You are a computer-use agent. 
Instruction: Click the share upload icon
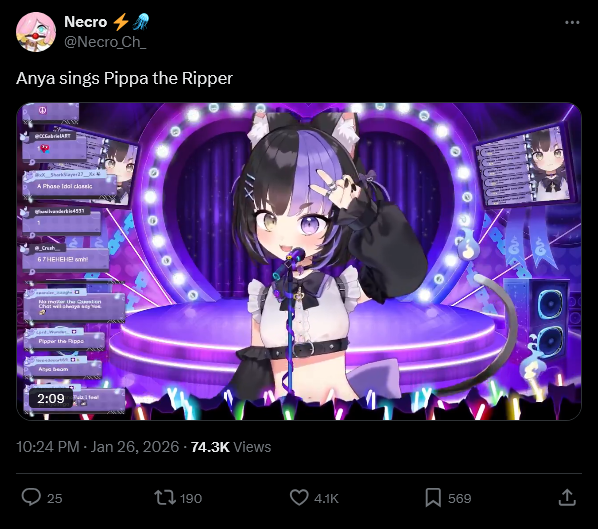point(567,497)
